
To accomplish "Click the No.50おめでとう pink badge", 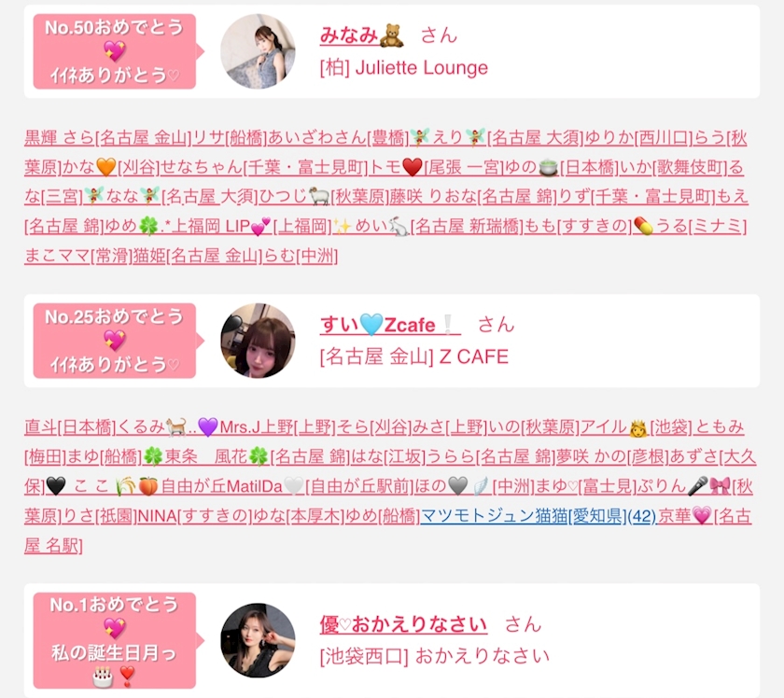I will (x=115, y=51).
